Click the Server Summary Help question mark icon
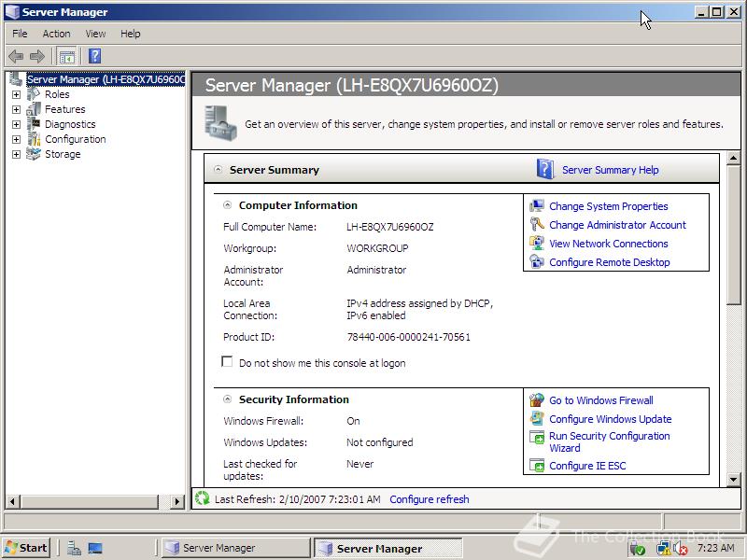 pos(545,169)
